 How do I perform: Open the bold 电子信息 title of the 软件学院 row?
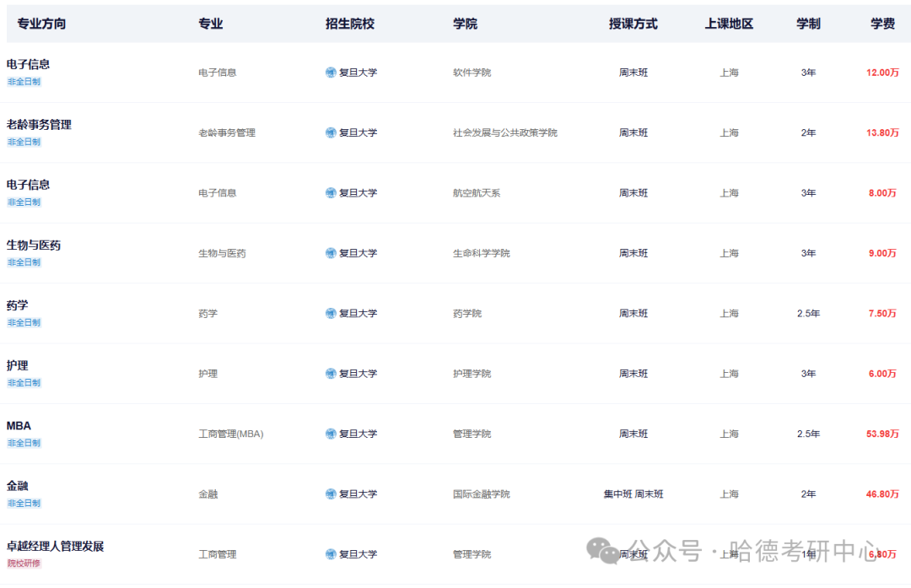click(x=28, y=64)
